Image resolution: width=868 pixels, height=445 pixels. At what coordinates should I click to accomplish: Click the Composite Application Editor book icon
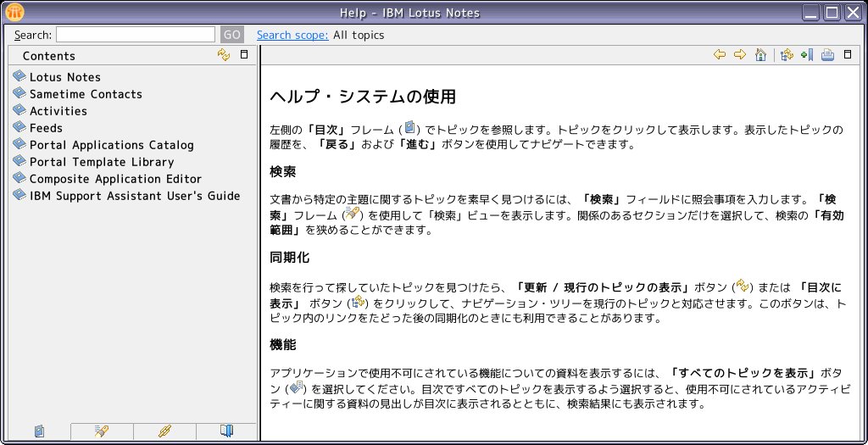point(19,178)
